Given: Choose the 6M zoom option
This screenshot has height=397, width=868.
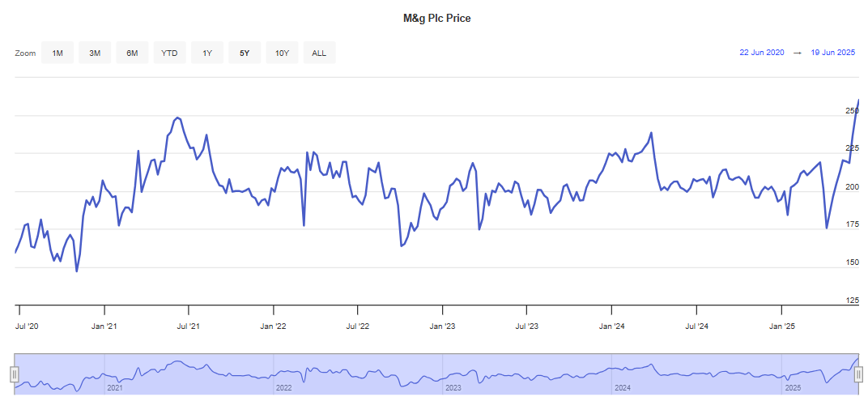Looking at the screenshot, I should click(x=132, y=53).
